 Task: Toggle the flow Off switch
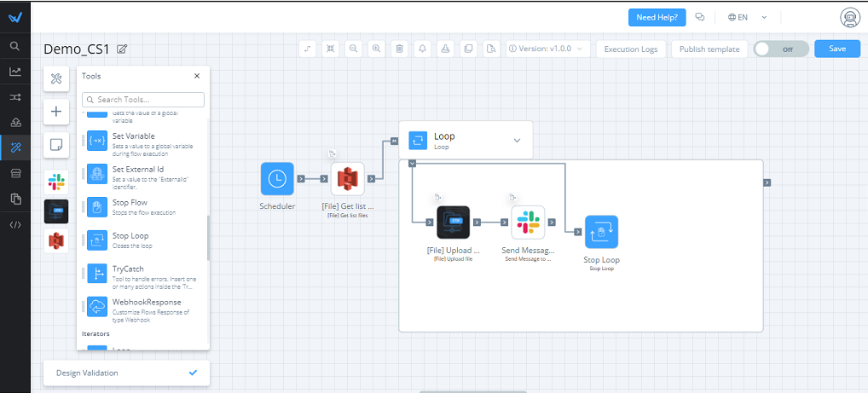point(780,49)
